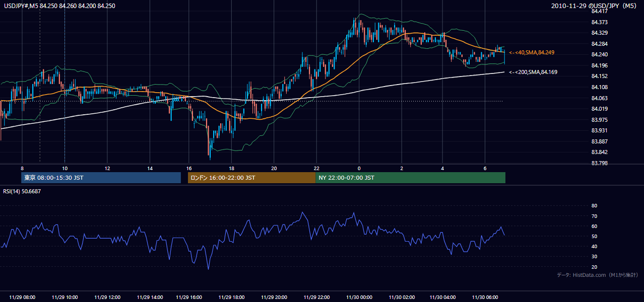Click the 11/29 08:00 time label
644x302 pixels.
point(22,297)
